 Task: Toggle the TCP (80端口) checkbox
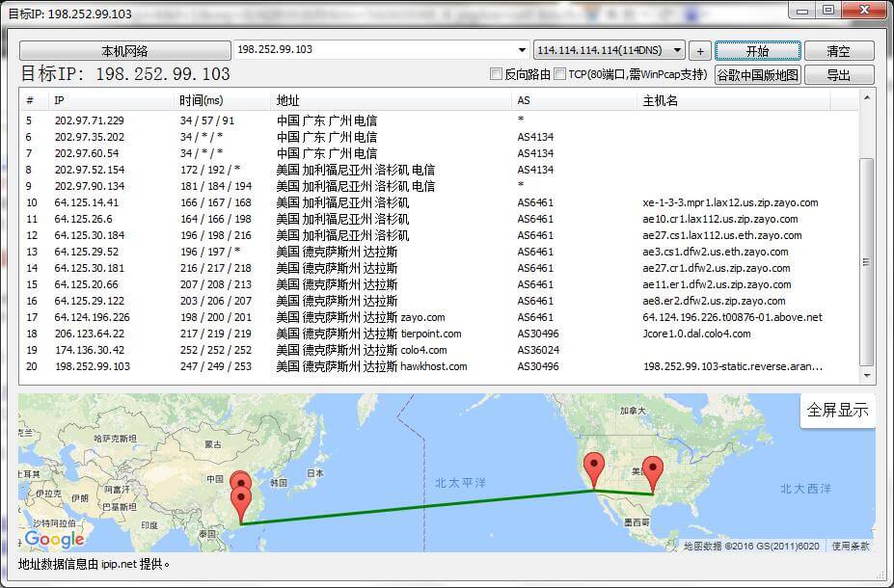pos(559,74)
